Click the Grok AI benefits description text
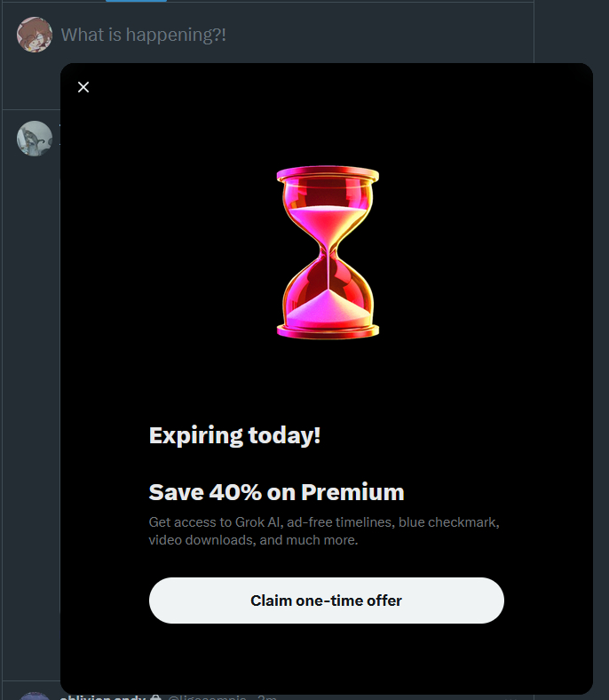Screen dimensions: 609x700 coord(324,531)
